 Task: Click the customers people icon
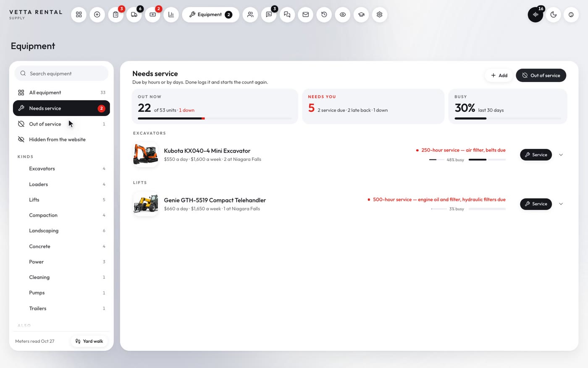[x=250, y=15]
